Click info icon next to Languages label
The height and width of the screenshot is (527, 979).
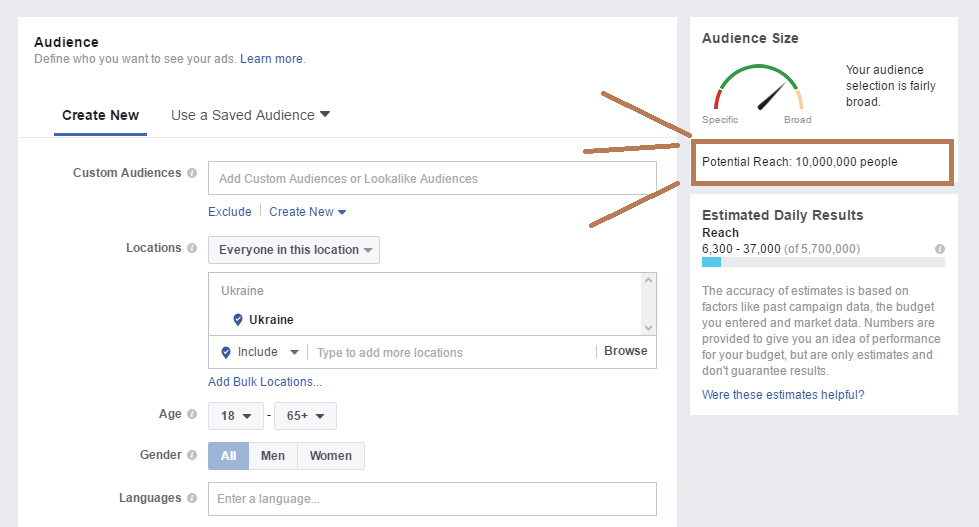192,498
